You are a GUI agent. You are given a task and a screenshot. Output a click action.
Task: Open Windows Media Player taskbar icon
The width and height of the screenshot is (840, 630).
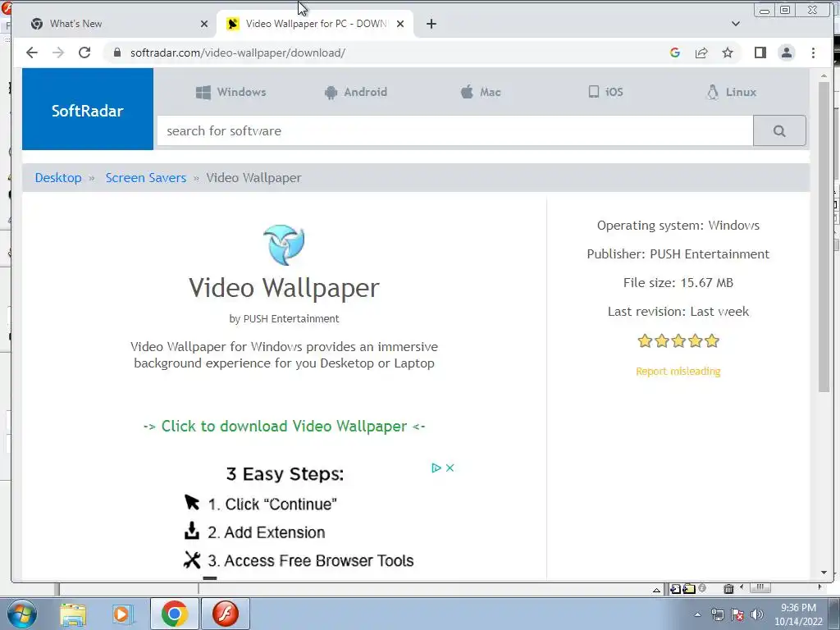(123, 614)
